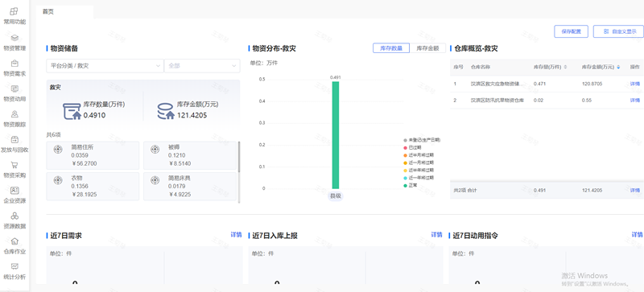Click the 库存数量 warehouse box icon
The height and width of the screenshot is (292, 644).
click(72, 111)
